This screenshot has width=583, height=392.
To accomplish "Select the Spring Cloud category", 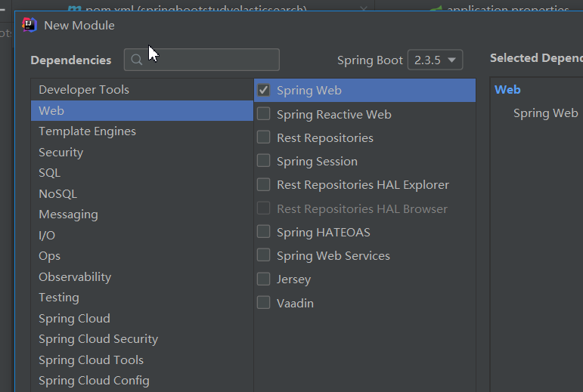I will 142,319.
